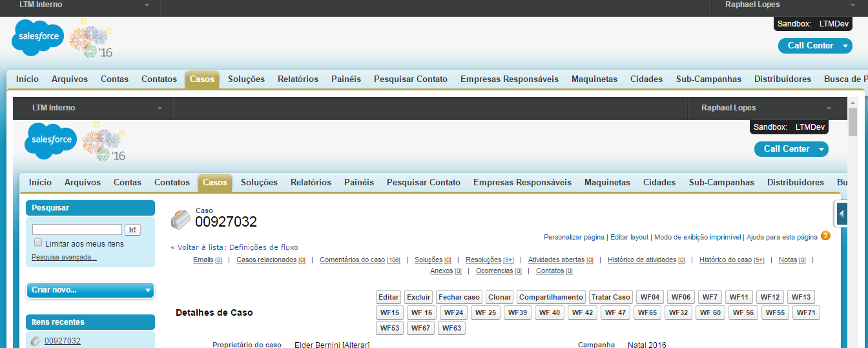868x348 pixels.
Task: Open the outer Empresas Responsáveis tab
Action: coord(510,79)
